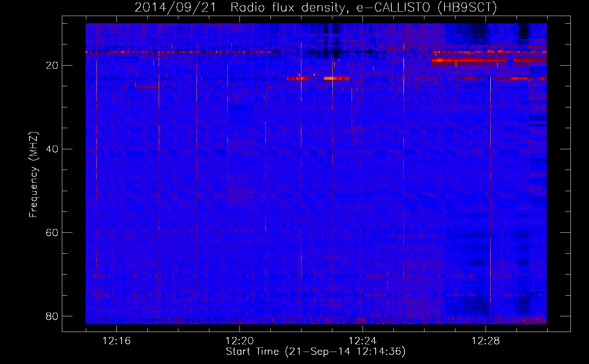
Task: Click the 12:20 time tick label
Action: tap(240, 341)
